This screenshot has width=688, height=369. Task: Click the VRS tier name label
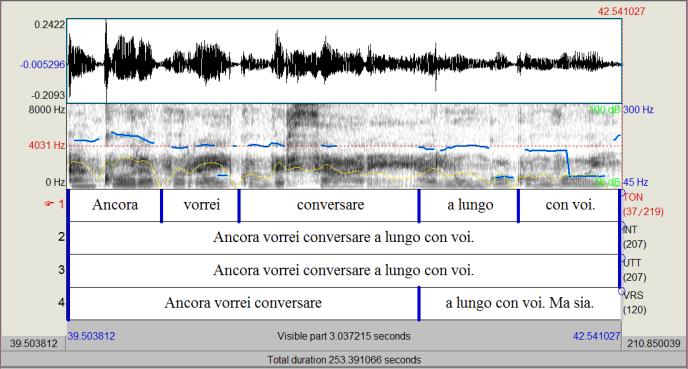pos(634,295)
